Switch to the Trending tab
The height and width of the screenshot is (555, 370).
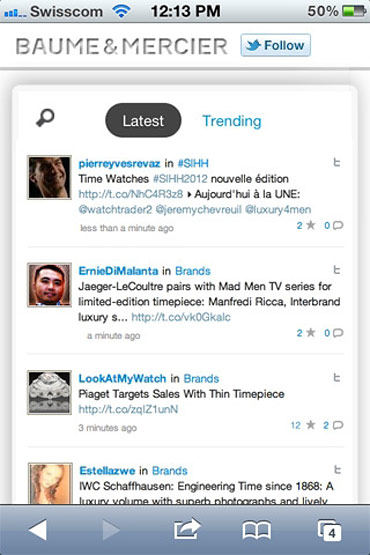(x=232, y=121)
